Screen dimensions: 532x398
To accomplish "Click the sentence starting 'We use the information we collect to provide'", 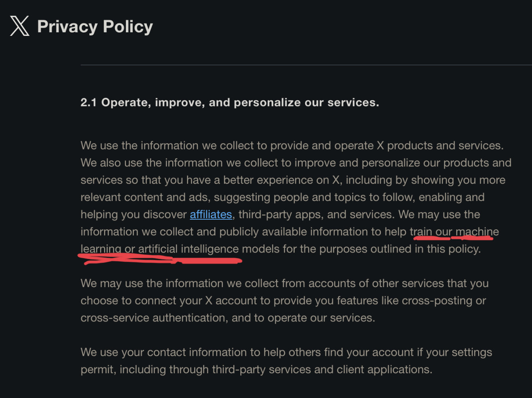I will point(292,146).
